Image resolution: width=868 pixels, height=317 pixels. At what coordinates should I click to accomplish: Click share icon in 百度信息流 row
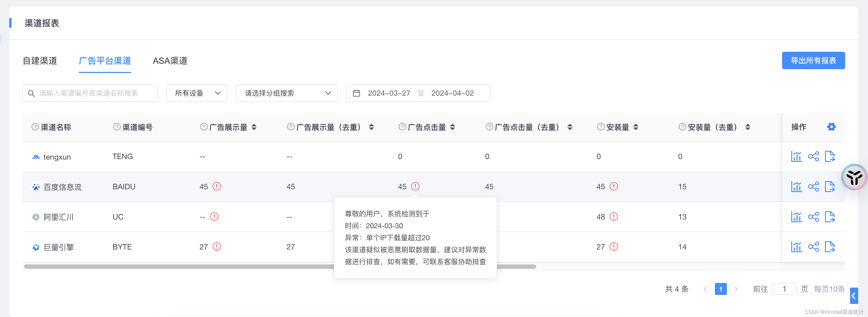tap(813, 187)
